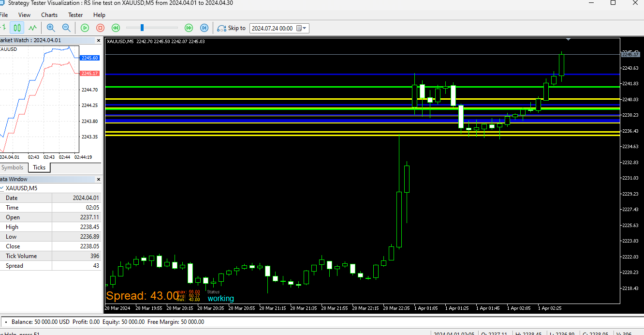Click the Skip to button

(232, 28)
